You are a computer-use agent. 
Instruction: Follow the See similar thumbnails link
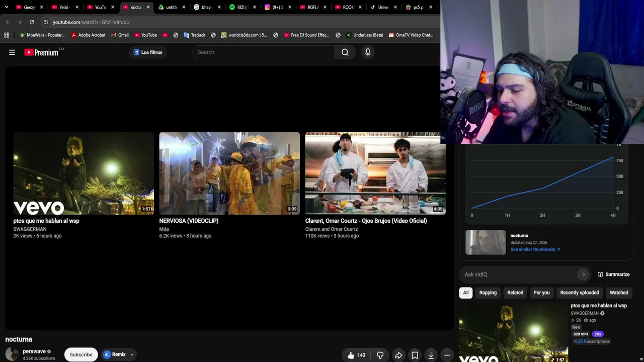[x=535, y=249]
